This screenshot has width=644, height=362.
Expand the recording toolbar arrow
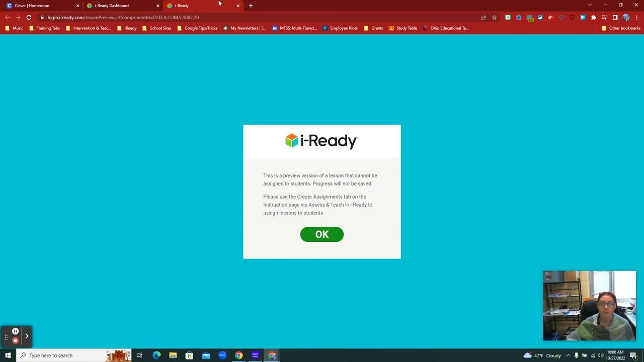pyautogui.click(x=27, y=336)
